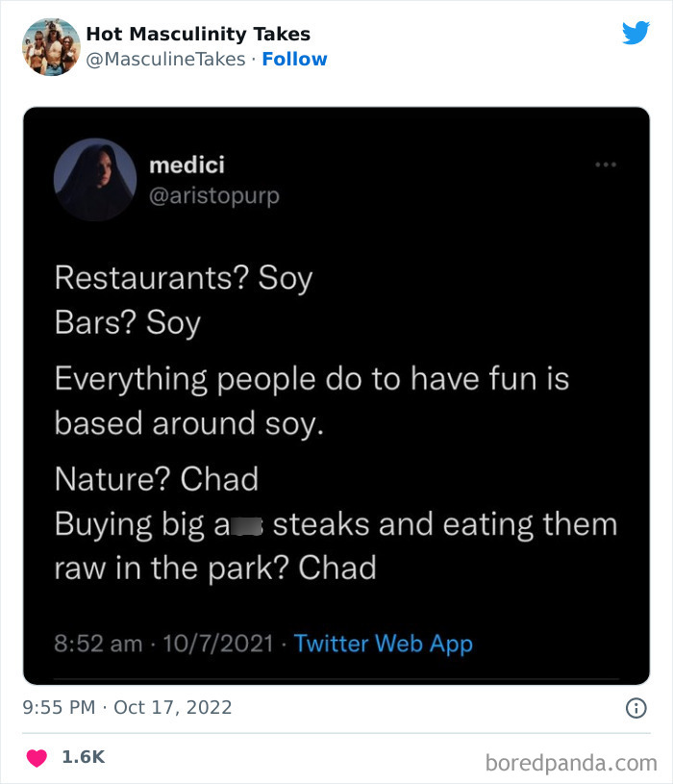Open the @MasculineTakes handle
673x784 pixels.
[x=160, y=59]
